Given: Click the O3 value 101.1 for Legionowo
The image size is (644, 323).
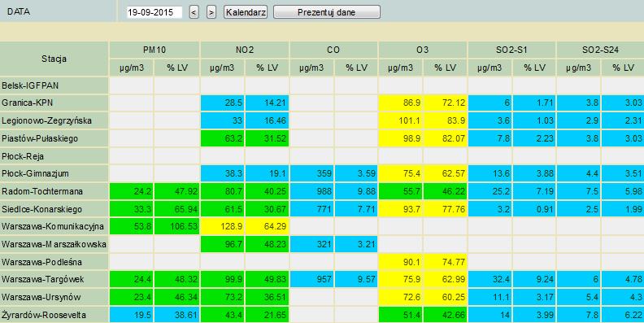Looking at the screenshot, I should 400,120.
